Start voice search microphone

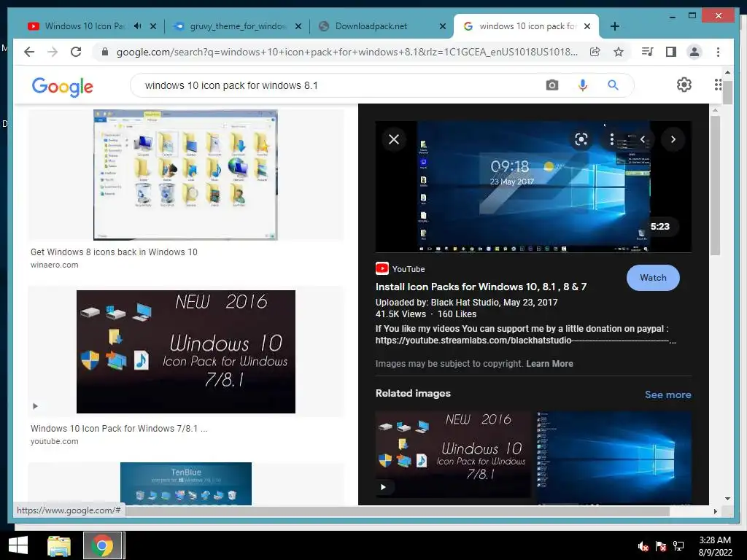[x=583, y=85]
